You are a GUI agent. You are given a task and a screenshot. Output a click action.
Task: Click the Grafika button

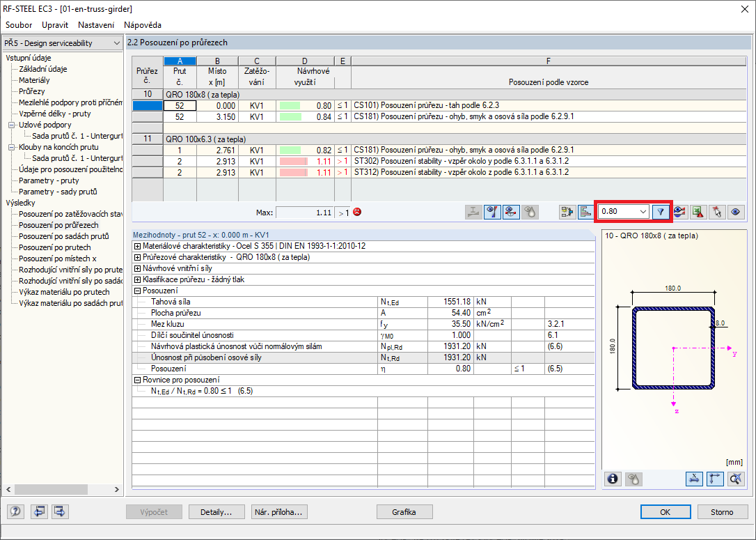pos(404,512)
